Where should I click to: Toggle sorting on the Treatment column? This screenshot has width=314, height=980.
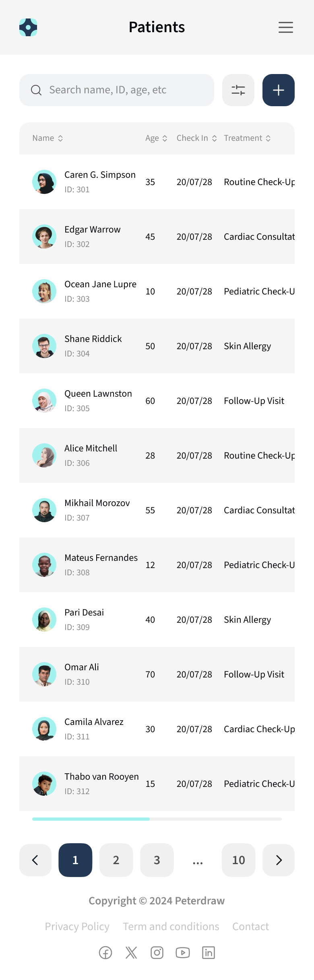pyautogui.click(x=268, y=138)
